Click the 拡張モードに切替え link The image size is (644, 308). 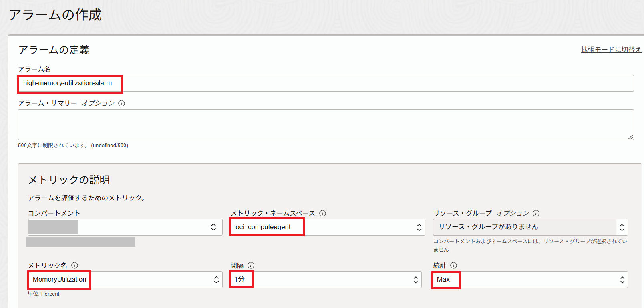coord(611,50)
